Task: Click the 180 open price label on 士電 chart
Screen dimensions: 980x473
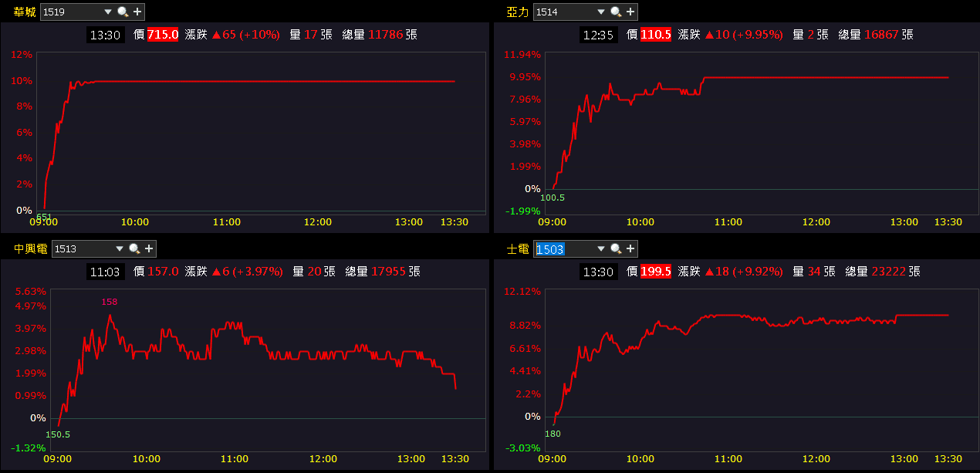Action: [553, 434]
